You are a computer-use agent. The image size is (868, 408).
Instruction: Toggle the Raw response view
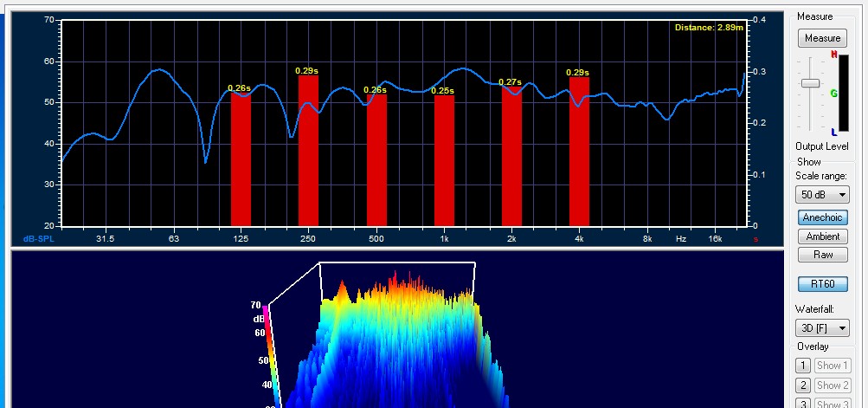822,255
